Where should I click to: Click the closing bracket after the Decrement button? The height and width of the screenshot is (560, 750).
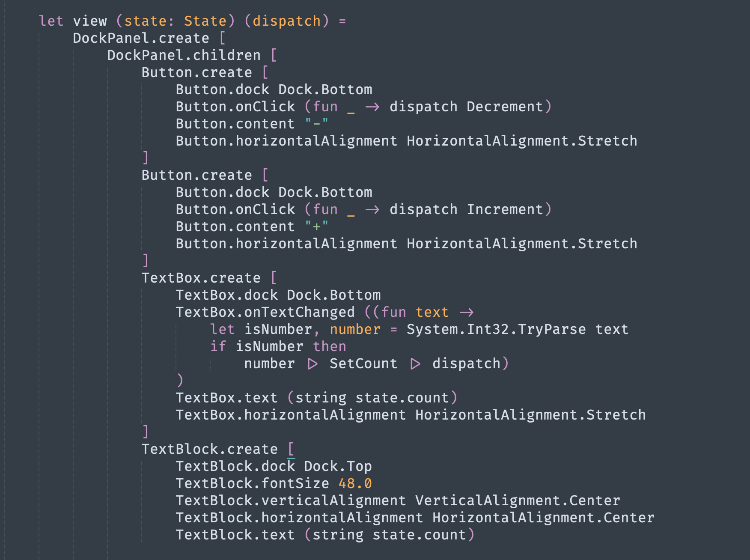(x=146, y=158)
